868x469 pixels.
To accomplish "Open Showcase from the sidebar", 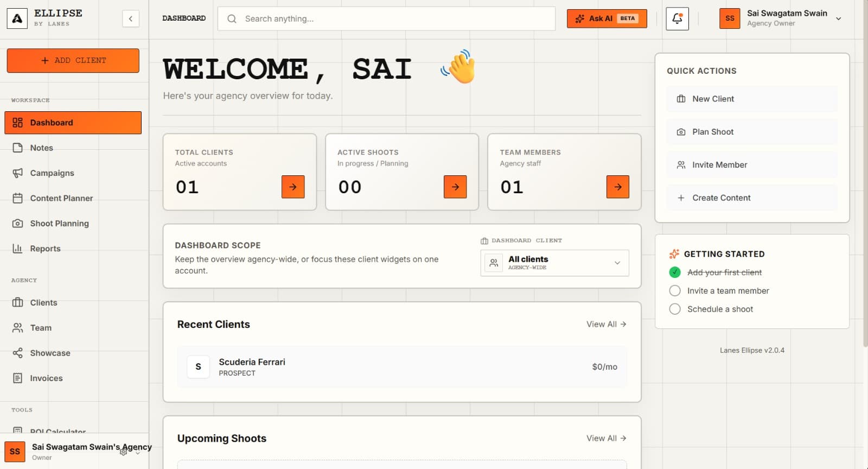I will [73, 353].
